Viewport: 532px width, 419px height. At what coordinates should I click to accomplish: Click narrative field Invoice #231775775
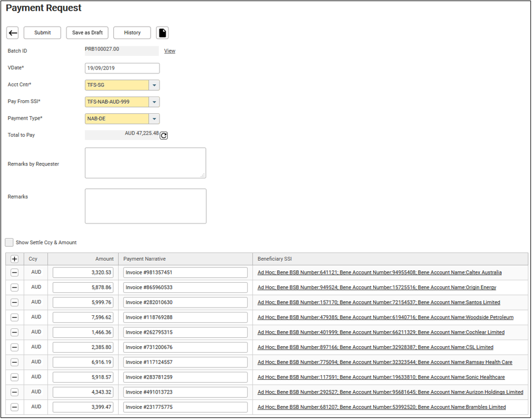[x=186, y=407]
